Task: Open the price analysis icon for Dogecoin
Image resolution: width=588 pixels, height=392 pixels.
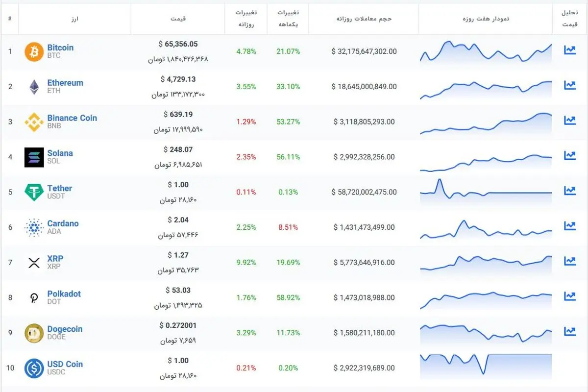Action: tap(570, 331)
